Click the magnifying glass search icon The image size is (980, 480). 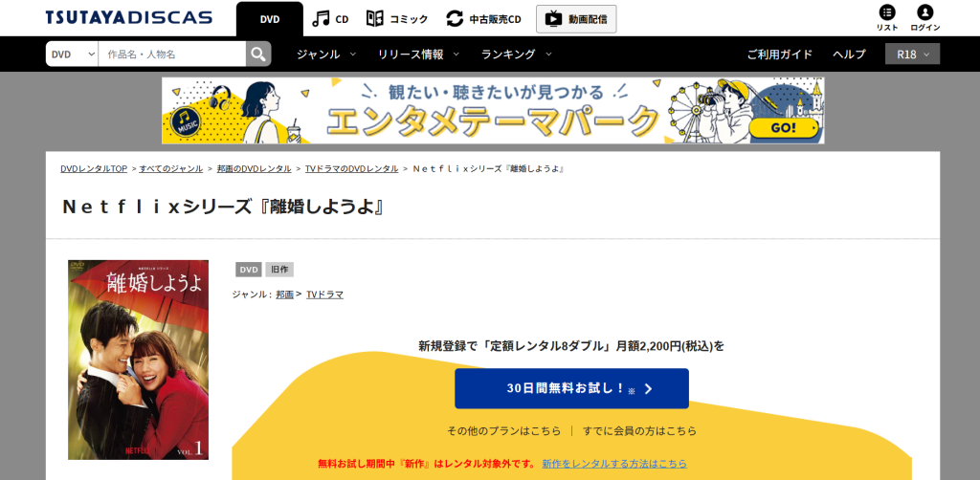(x=258, y=55)
